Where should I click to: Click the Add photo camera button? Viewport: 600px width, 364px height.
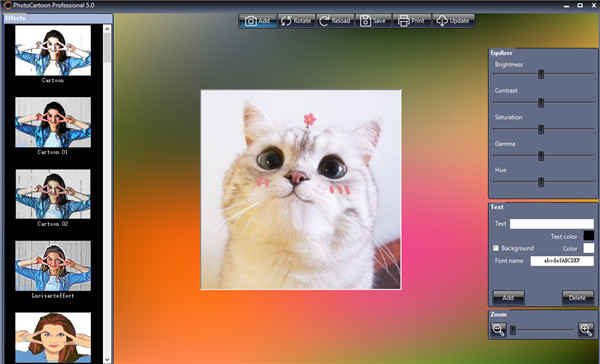(x=258, y=21)
